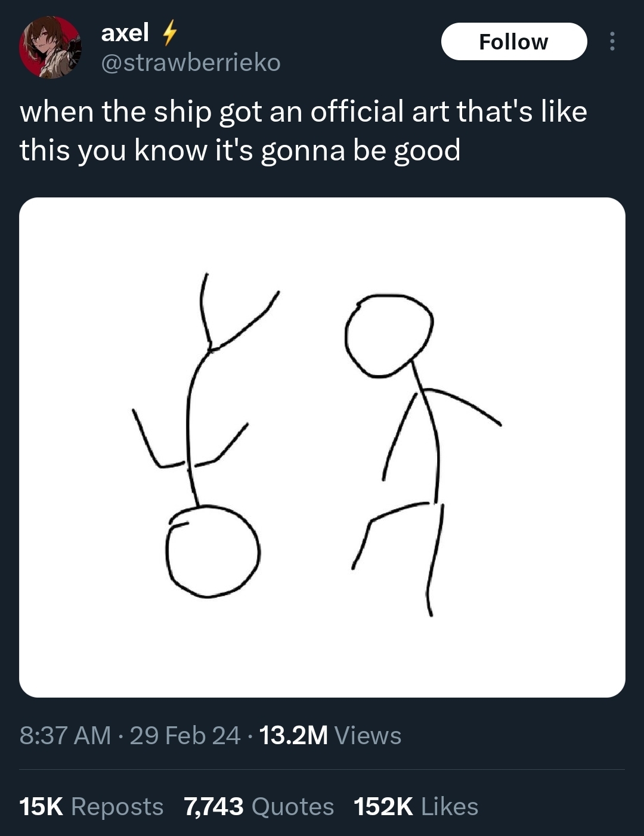Click the lightning bolt icon beside axel
The height and width of the screenshot is (836, 644).
coord(169,33)
